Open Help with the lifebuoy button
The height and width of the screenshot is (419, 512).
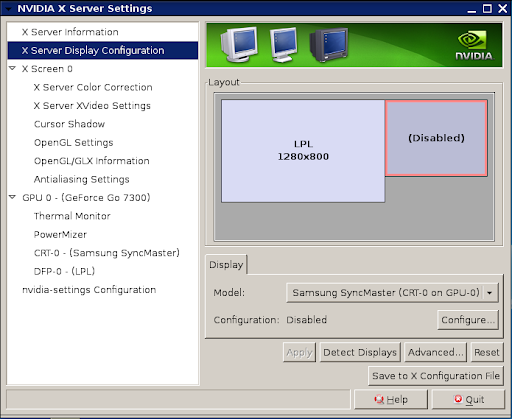click(x=391, y=399)
